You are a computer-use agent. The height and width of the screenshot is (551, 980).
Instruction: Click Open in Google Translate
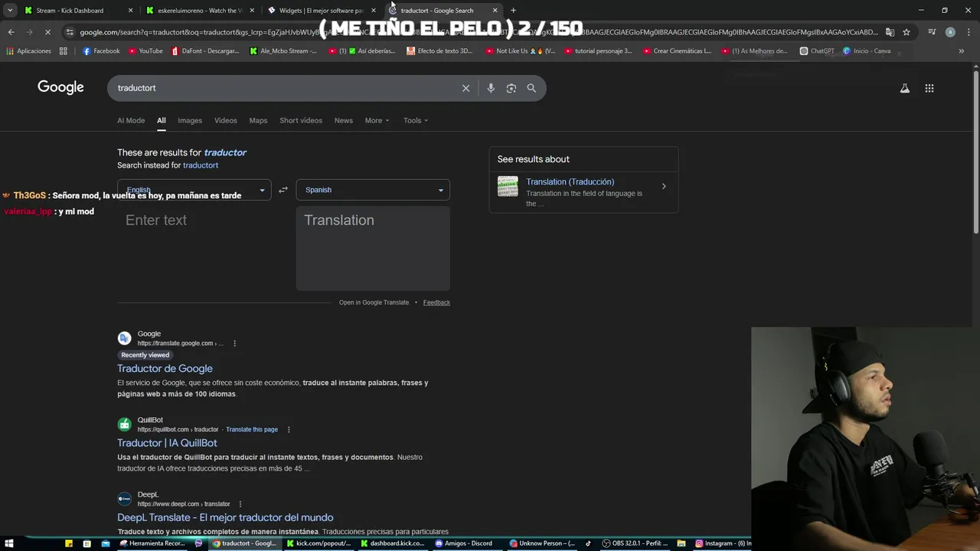coord(374,302)
